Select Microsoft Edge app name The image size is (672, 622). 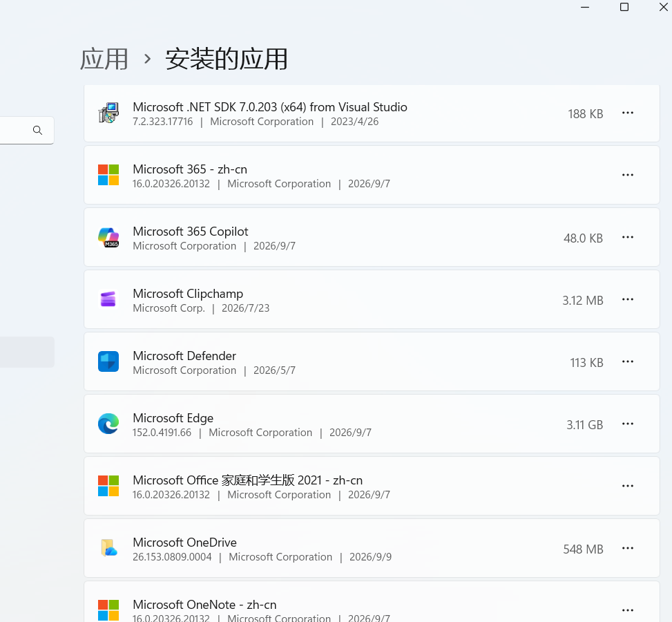click(173, 418)
